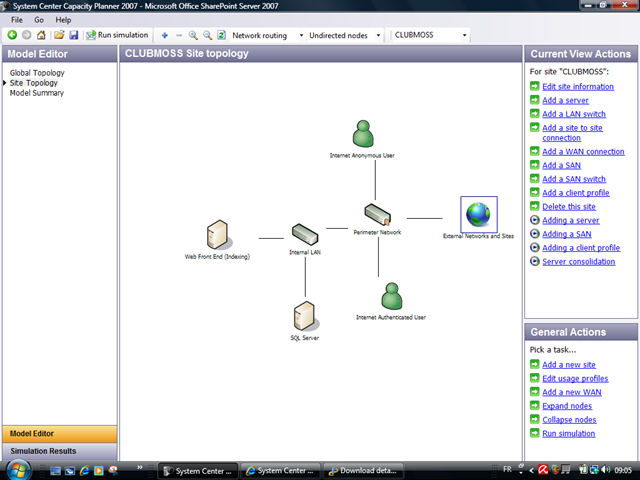The height and width of the screenshot is (480, 640).
Task: Click the help icon beside Server consolidation
Action: [x=535, y=261]
